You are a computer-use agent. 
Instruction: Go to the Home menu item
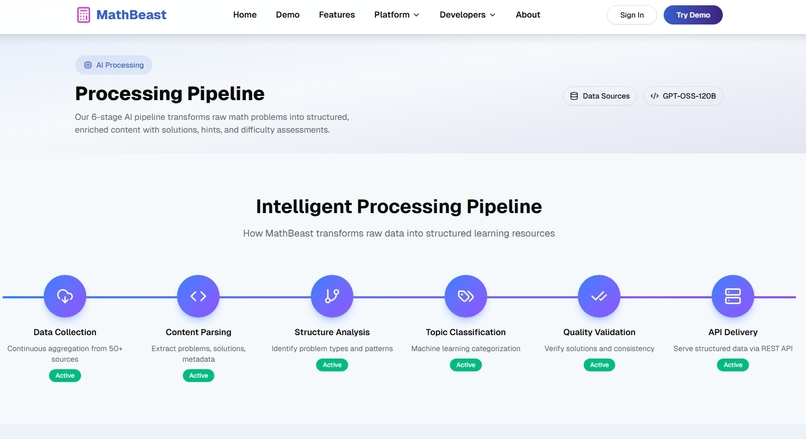(245, 15)
